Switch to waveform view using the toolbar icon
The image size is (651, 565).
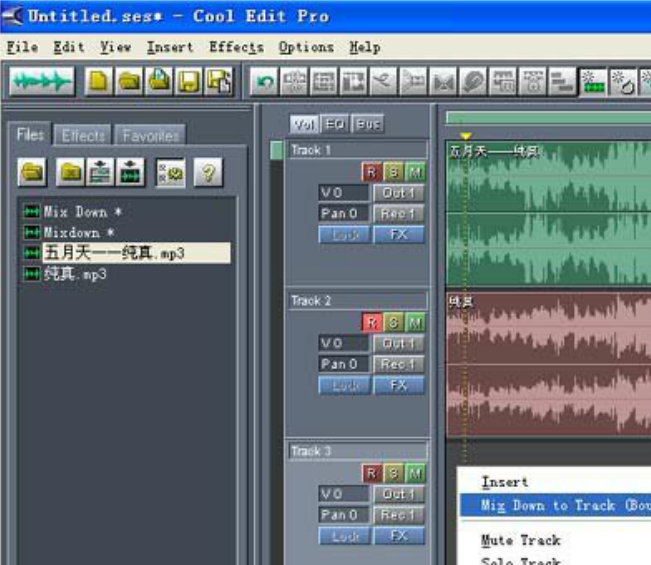coord(42,81)
